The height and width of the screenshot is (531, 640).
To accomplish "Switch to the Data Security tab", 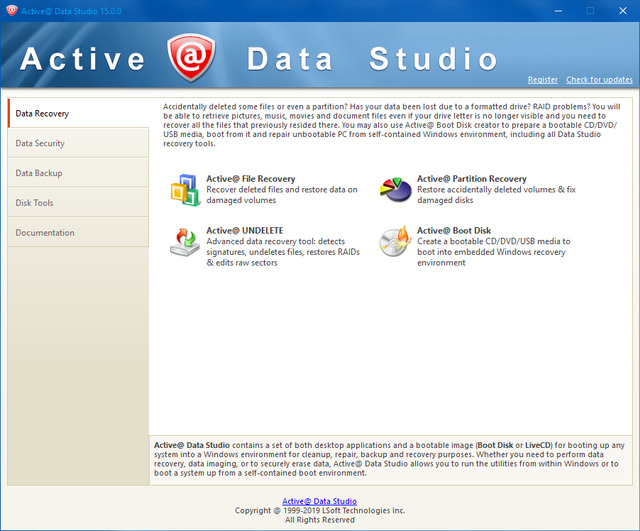I will (78, 143).
